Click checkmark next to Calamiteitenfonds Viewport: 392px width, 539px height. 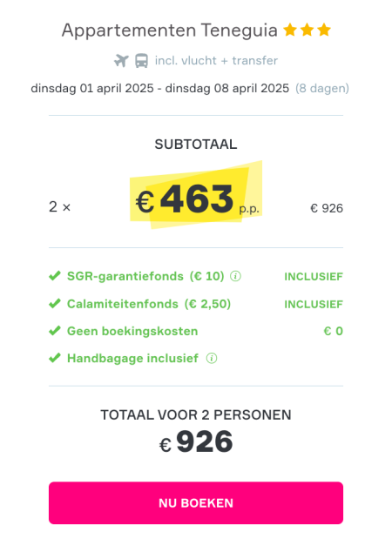[55, 304]
